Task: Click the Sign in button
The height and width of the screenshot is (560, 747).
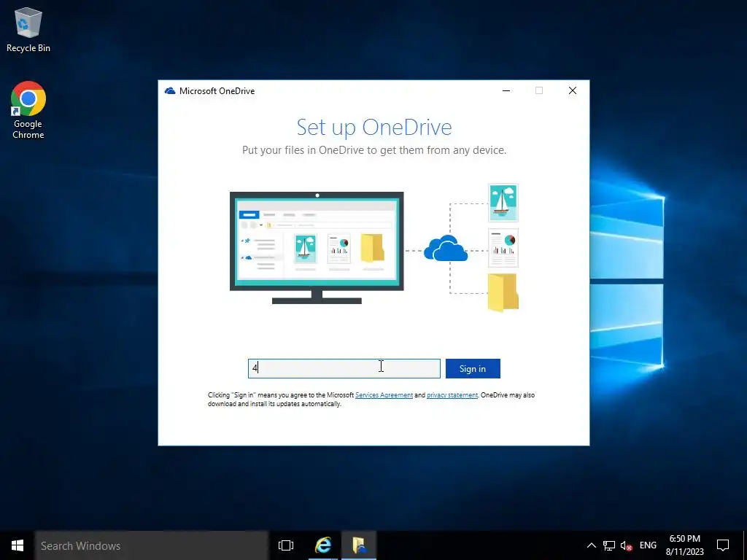Action: 473,368
